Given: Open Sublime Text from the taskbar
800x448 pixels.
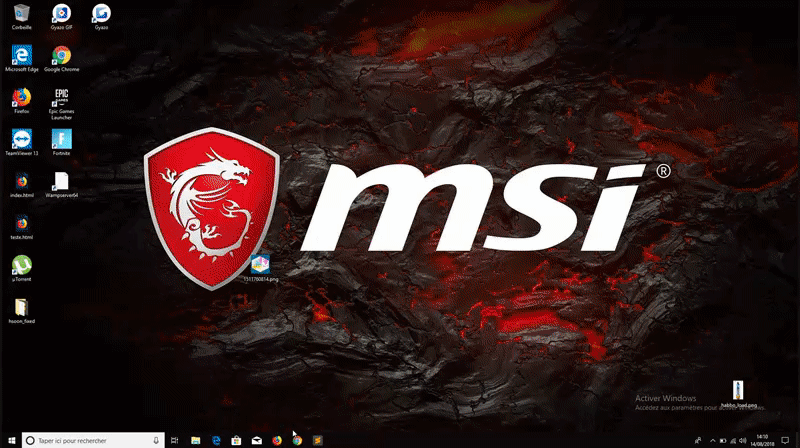Looking at the screenshot, I should point(317,440).
